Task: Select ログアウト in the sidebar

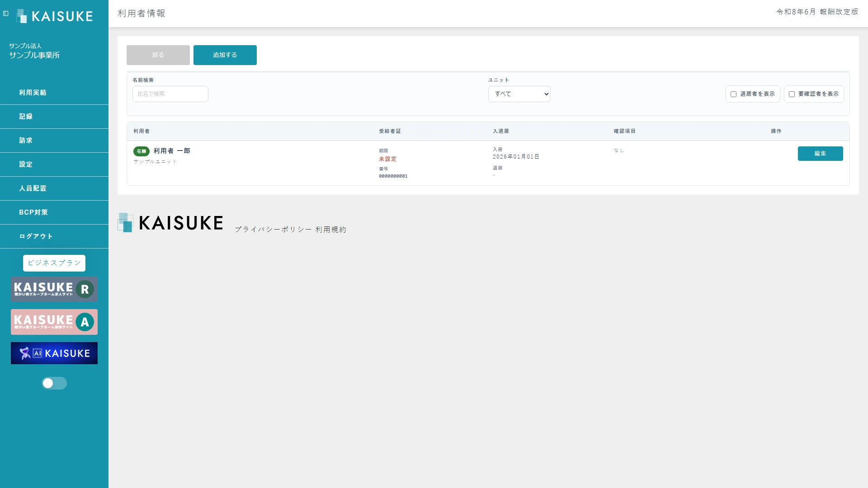Action: click(54, 236)
